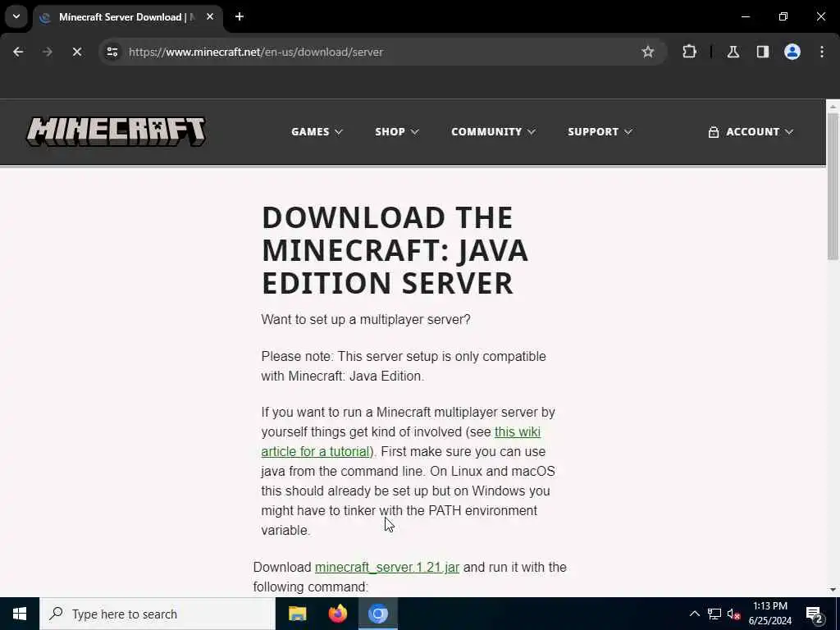Expand the SUPPORT menu

[x=600, y=132]
